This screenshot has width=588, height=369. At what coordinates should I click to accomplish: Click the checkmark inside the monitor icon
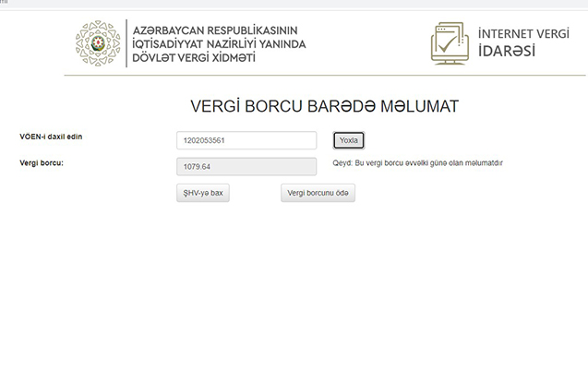click(445, 42)
